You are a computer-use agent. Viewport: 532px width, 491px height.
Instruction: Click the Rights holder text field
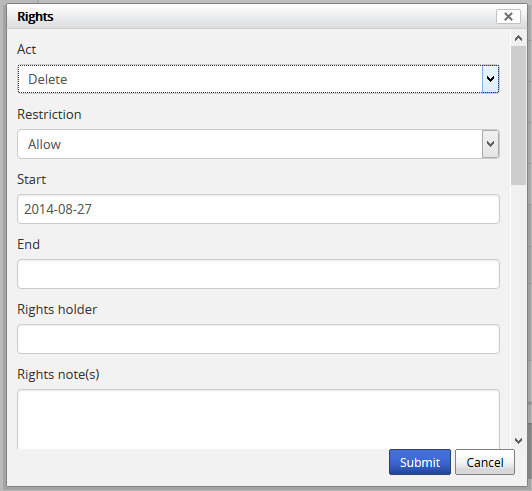[x=258, y=339]
